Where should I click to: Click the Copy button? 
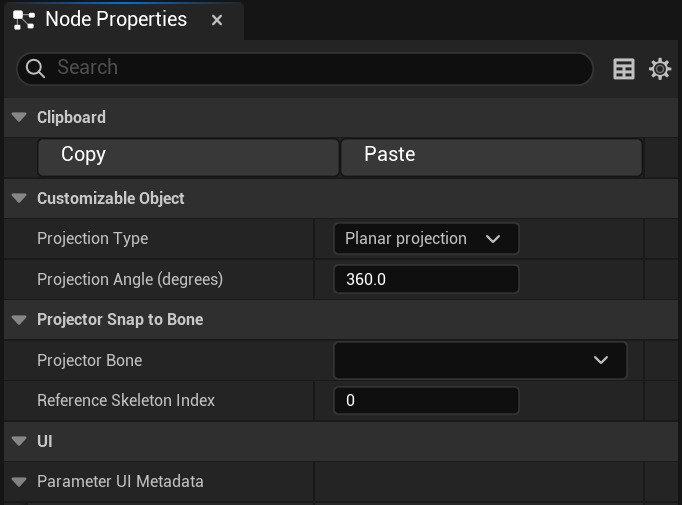click(x=188, y=157)
